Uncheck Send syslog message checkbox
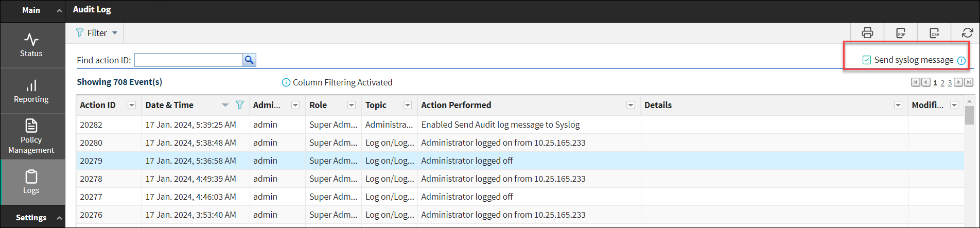Image resolution: width=980 pixels, height=228 pixels. [x=867, y=60]
